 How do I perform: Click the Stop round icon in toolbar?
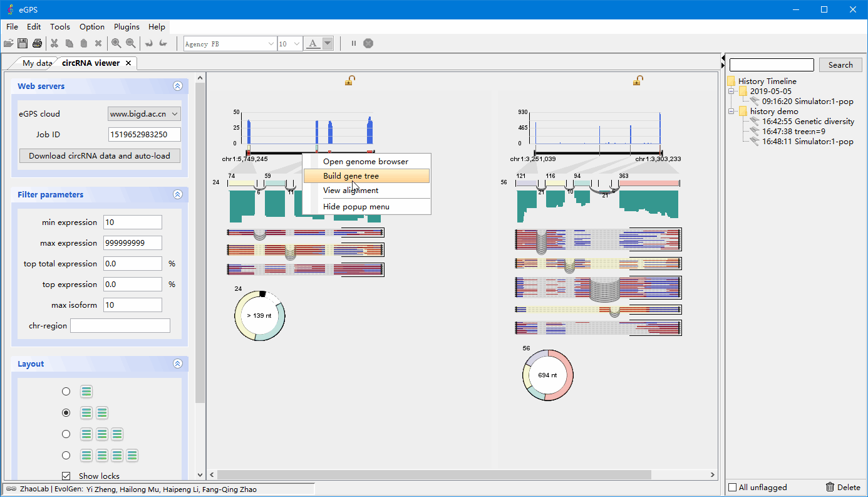[369, 43]
